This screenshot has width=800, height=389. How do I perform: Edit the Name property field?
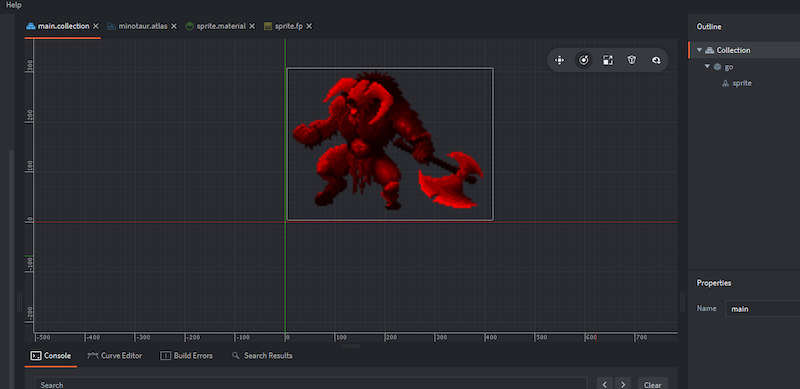pyautogui.click(x=762, y=309)
